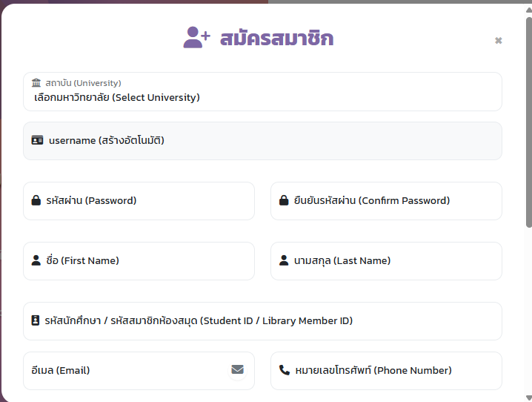Click the person icon in First Name field
The width and height of the screenshot is (532, 402).
pos(36,260)
